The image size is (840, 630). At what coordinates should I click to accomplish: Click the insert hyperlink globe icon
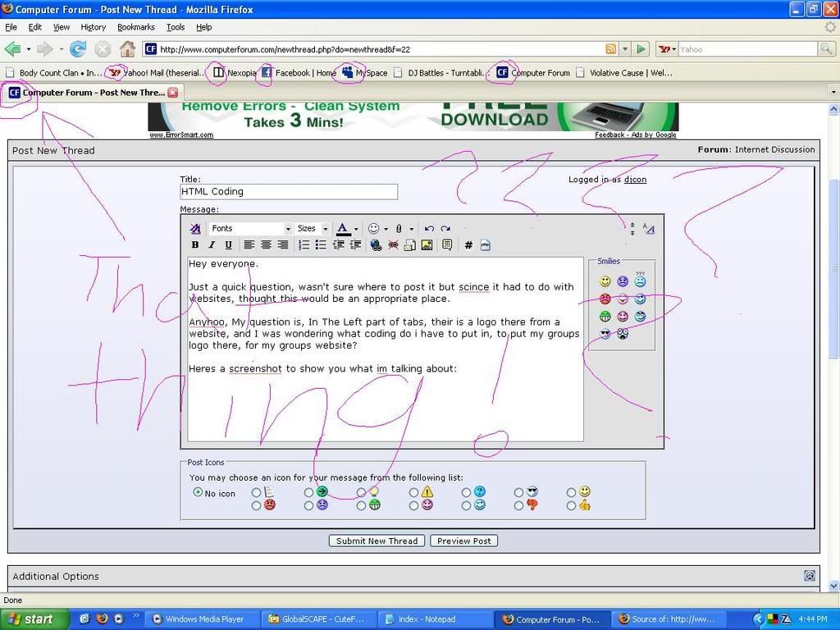tap(376, 244)
